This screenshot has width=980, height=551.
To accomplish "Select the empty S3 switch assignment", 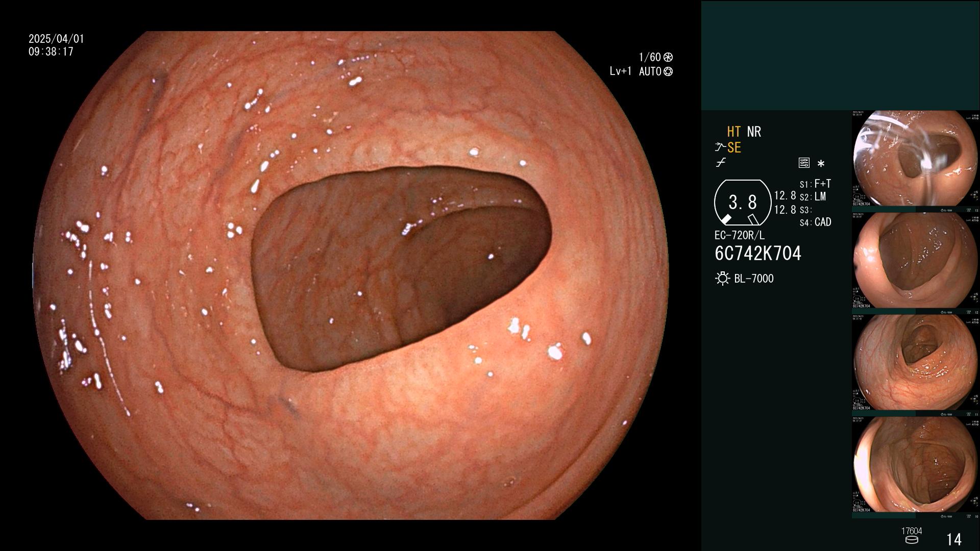I will 806,210.
